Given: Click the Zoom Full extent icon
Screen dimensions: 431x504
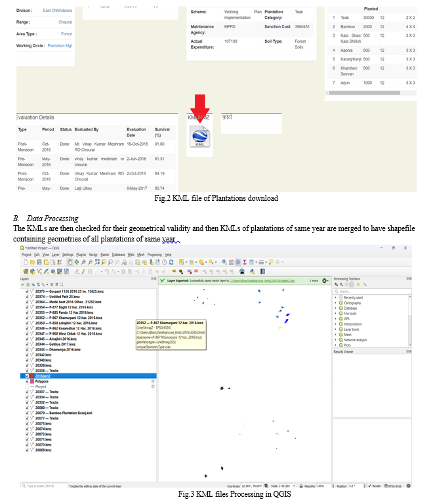Looking at the screenshot, I should click(x=96, y=262).
